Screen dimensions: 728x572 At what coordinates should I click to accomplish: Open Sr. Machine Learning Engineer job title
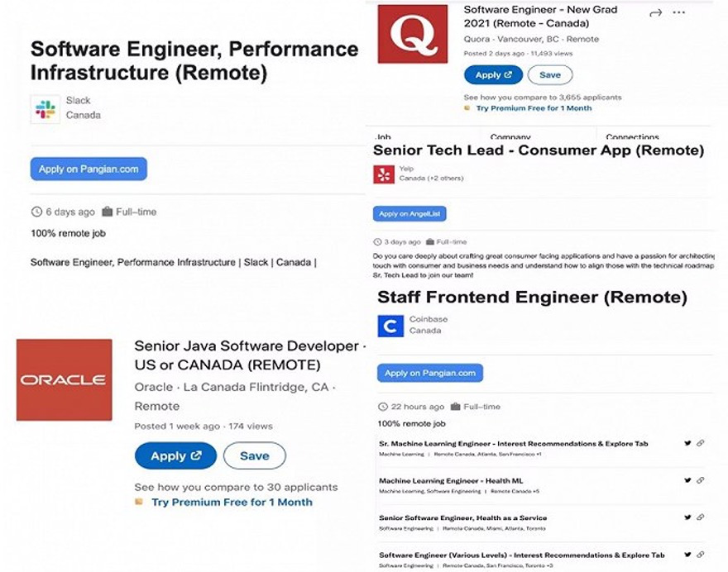point(513,443)
